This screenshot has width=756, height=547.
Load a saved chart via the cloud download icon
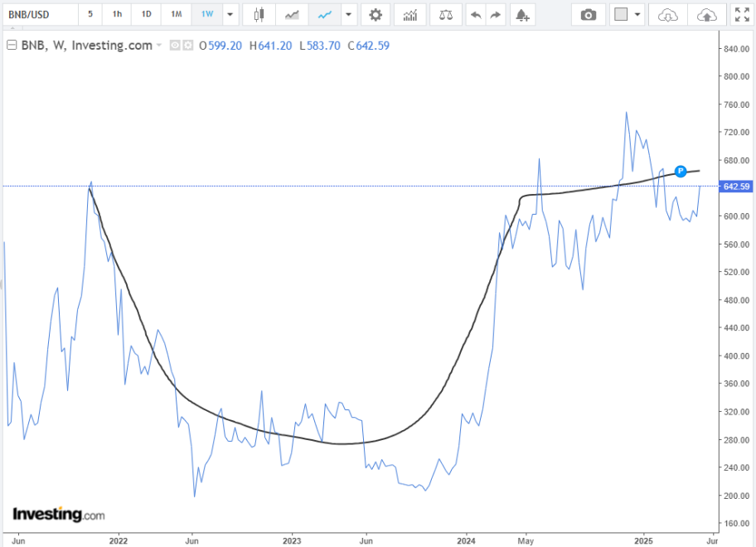(x=666, y=13)
